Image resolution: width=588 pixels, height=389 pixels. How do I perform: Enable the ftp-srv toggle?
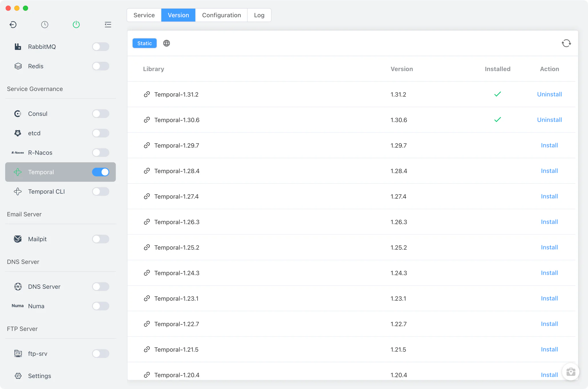[x=100, y=353]
